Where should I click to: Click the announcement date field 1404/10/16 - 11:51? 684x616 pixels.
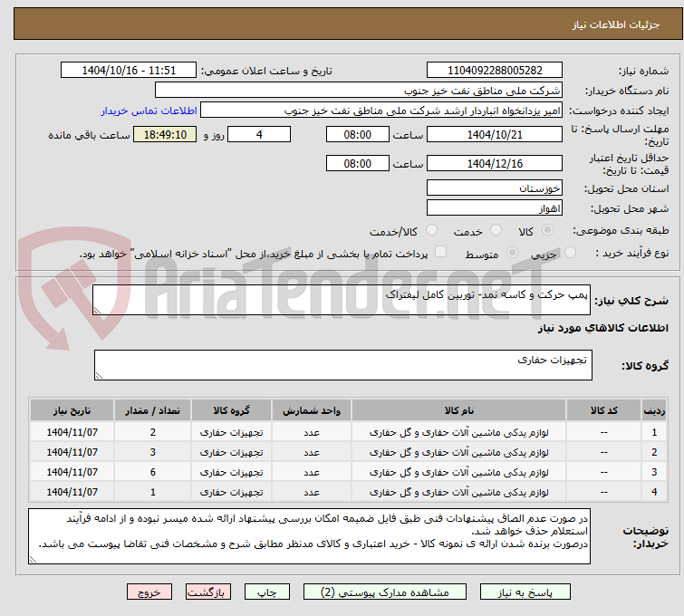tap(129, 71)
